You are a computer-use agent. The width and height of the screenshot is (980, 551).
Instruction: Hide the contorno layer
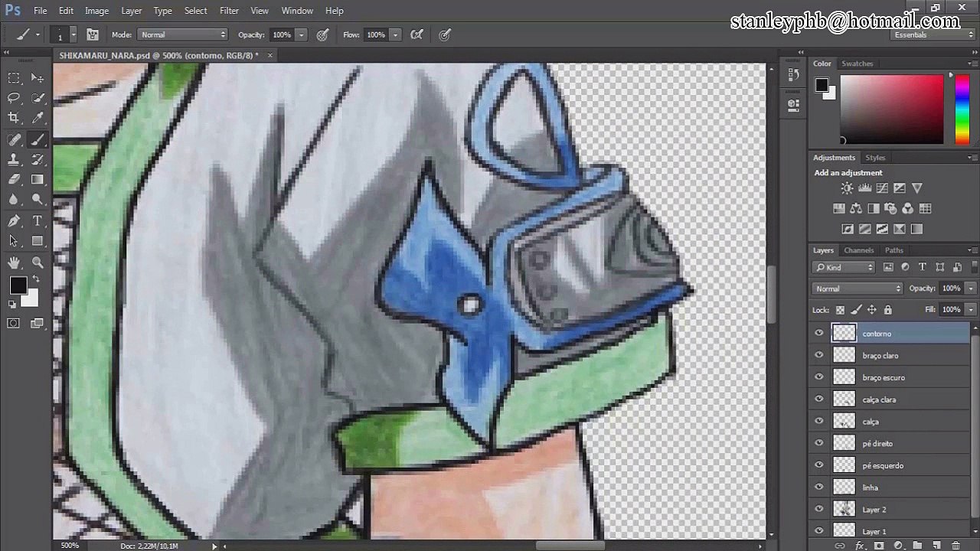coord(819,333)
